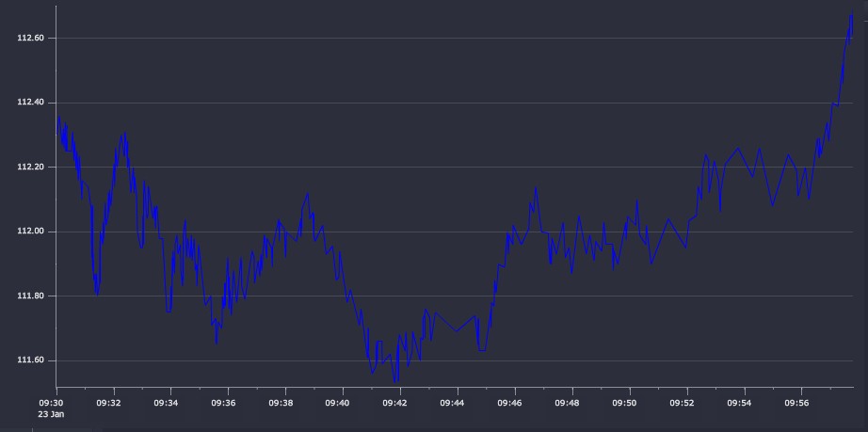
Task: Click the 112.00 price axis label
Action: pyautogui.click(x=31, y=232)
